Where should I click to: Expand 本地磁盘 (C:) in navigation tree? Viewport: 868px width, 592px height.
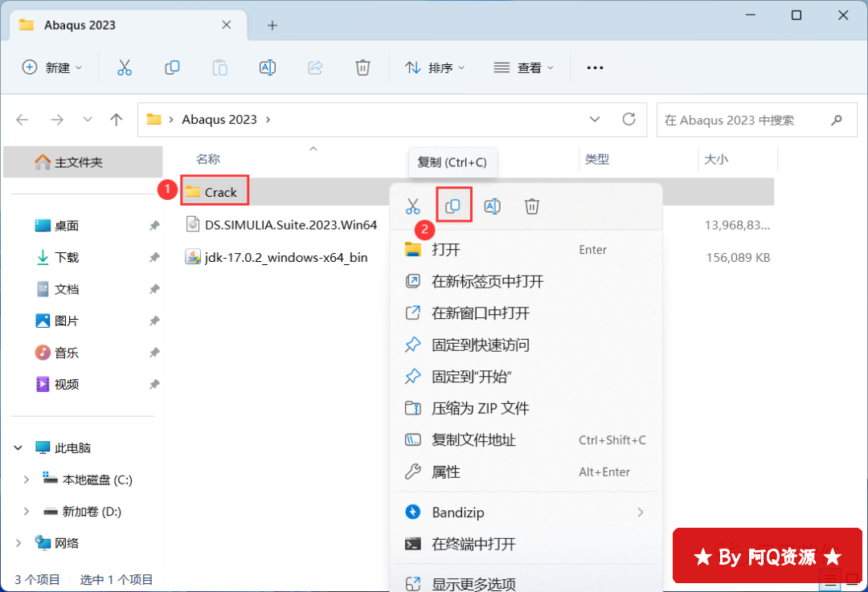point(26,480)
